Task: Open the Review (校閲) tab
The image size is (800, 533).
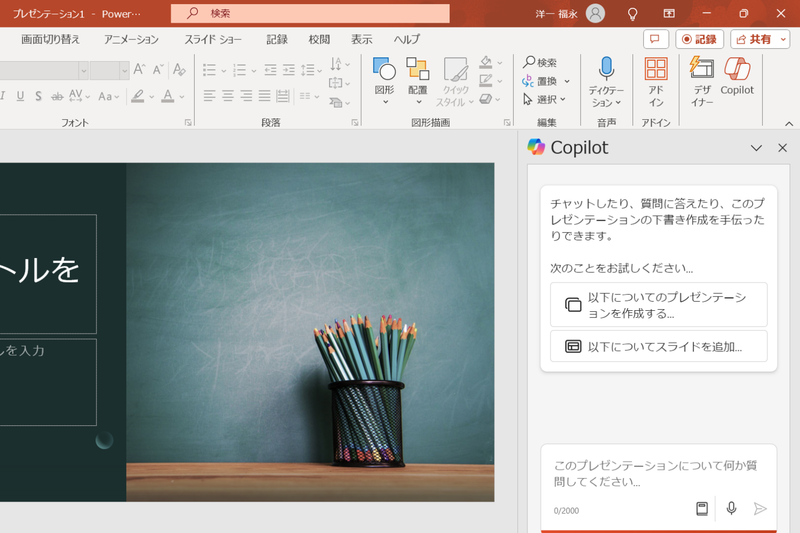Action: pos(319,39)
